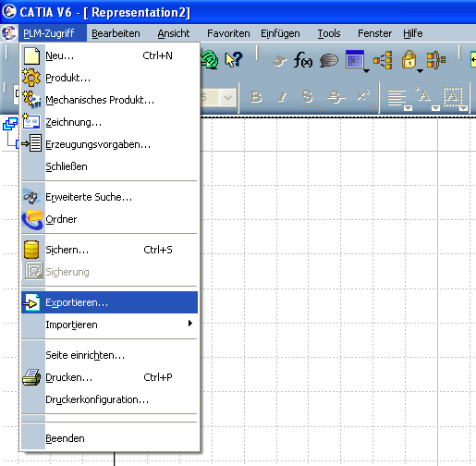Click the grey hand arrow icon
This screenshot has height=466, width=476.
[x=280, y=60]
